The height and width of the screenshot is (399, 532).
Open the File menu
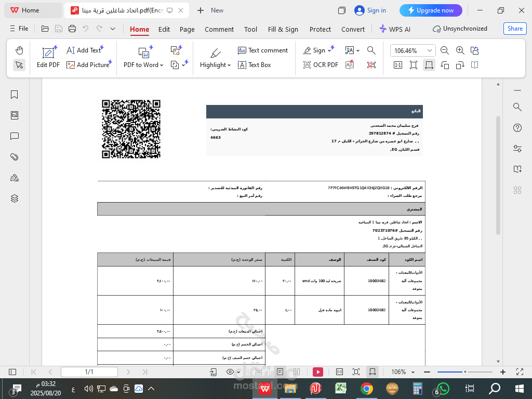point(19,29)
